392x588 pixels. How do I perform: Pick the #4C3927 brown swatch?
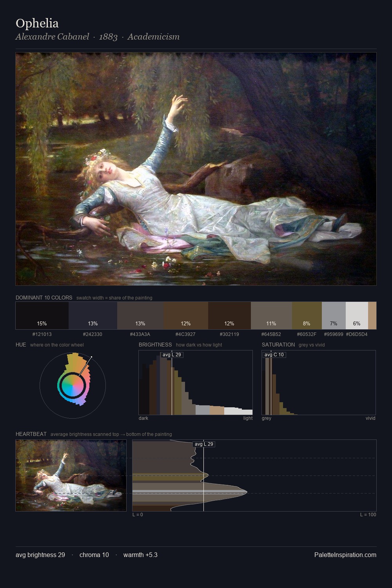click(186, 316)
